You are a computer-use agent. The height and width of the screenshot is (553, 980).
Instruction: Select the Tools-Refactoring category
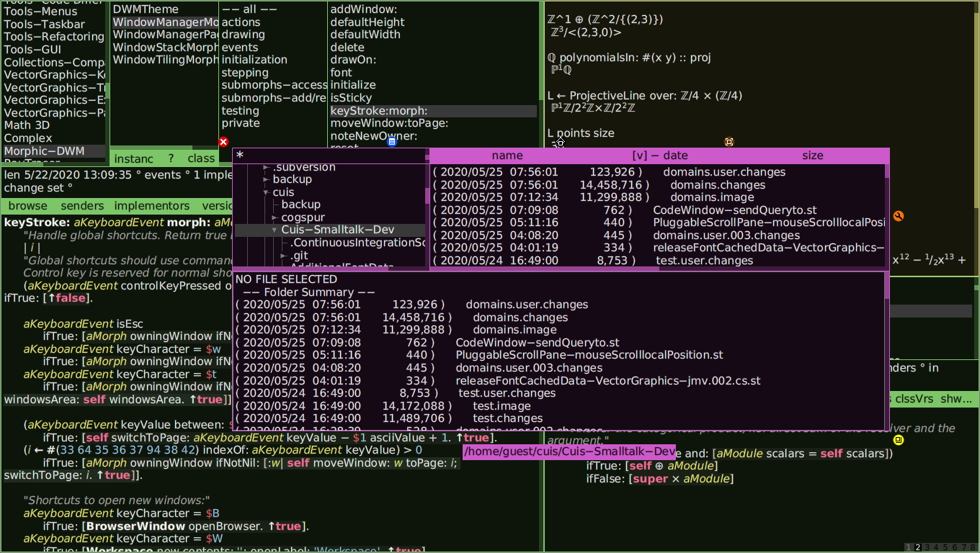coord(55,37)
